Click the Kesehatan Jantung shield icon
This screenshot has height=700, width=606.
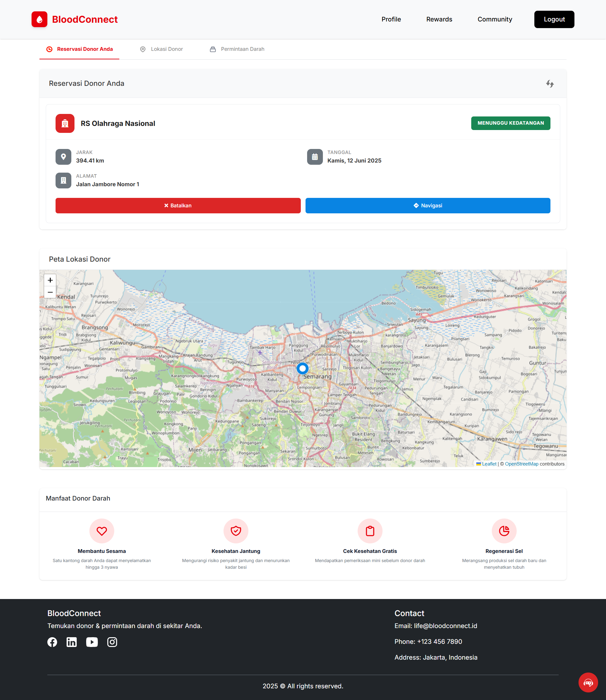(x=236, y=531)
